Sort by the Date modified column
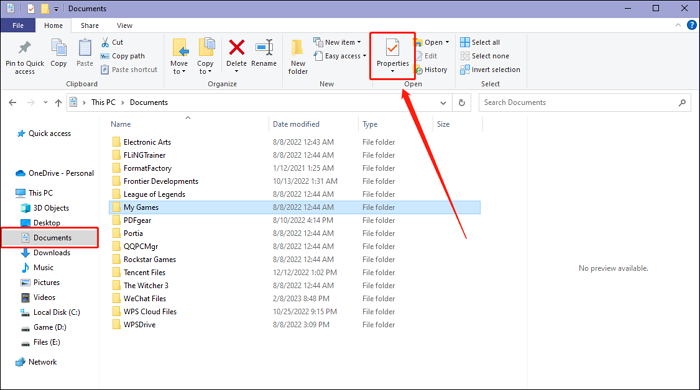This screenshot has width=700, height=390. tap(313, 124)
